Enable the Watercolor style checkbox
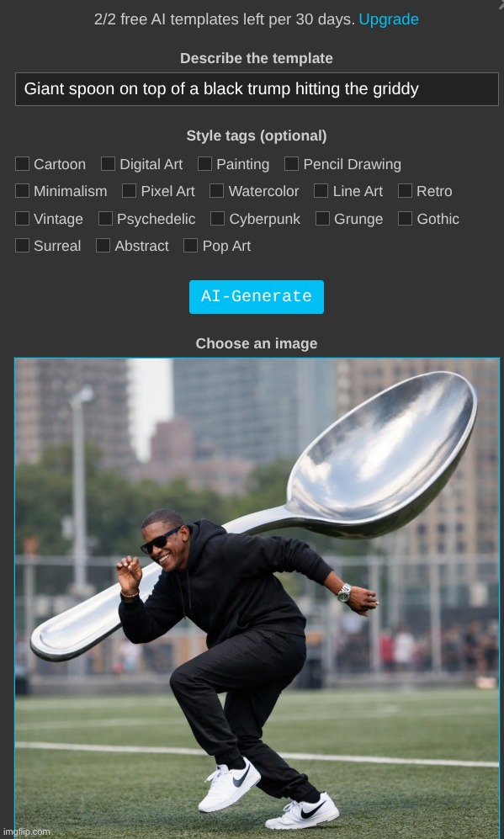This screenshot has width=504, height=839. coord(217,190)
